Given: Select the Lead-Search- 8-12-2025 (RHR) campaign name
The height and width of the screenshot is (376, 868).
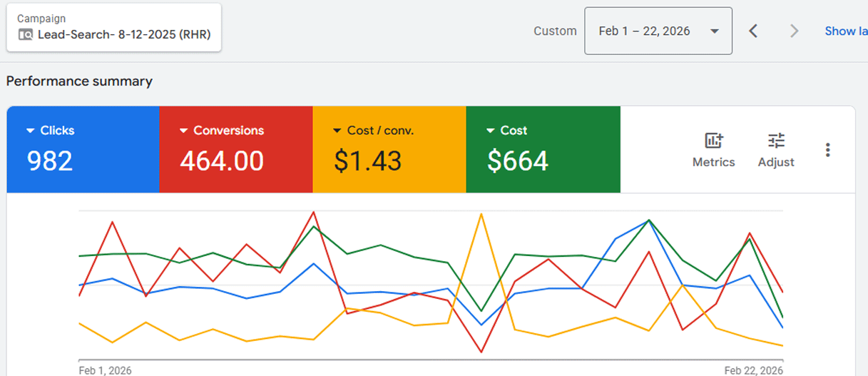Looking at the screenshot, I should [x=124, y=34].
